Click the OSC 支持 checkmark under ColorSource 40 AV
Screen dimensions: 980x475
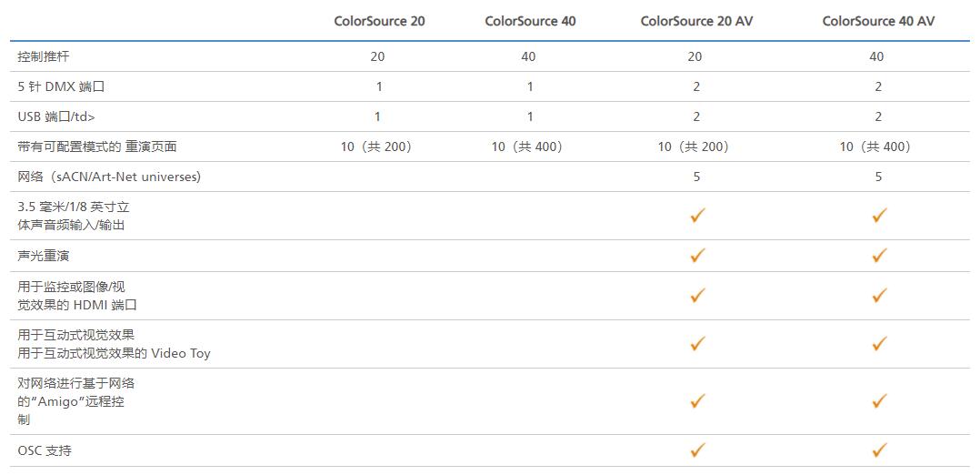click(x=879, y=450)
